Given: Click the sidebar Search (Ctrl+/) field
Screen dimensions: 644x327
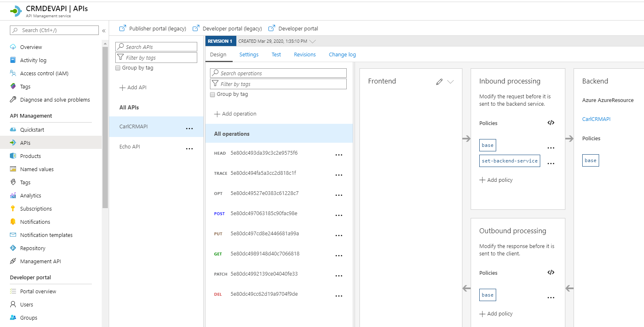Looking at the screenshot, I should click(54, 30).
